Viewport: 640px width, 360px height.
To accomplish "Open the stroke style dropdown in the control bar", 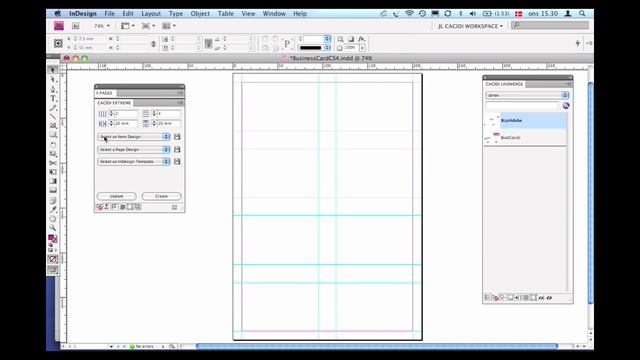I will click(314, 48).
